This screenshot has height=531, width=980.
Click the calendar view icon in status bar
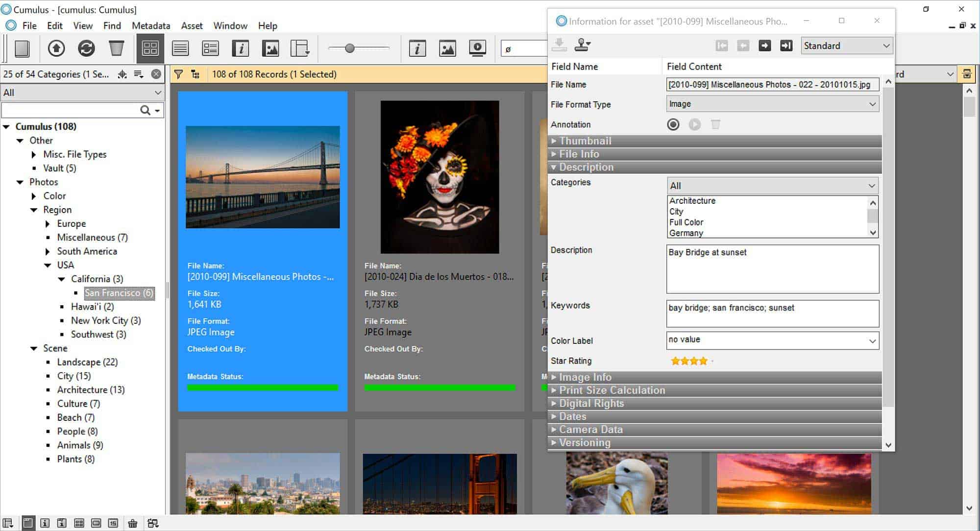click(113, 523)
